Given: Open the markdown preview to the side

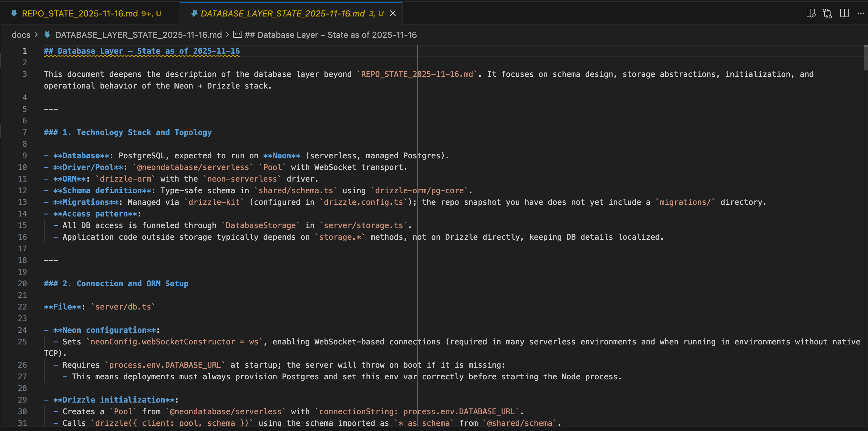Looking at the screenshot, I should pyautogui.click(x=811, y=14).
